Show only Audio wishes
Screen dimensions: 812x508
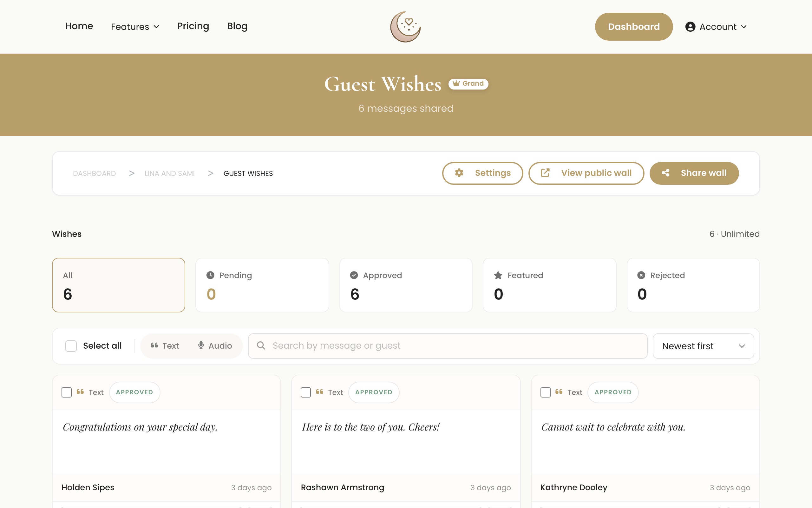215,346
